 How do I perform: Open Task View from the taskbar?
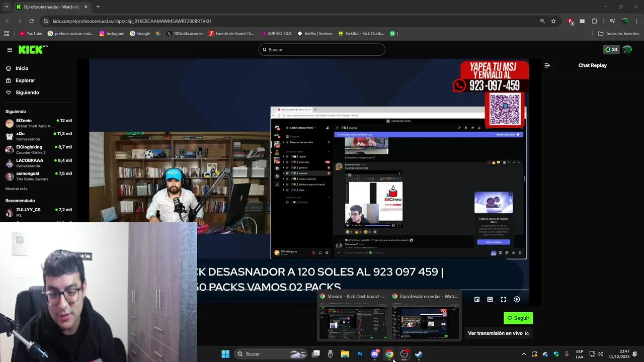point(315,354)
